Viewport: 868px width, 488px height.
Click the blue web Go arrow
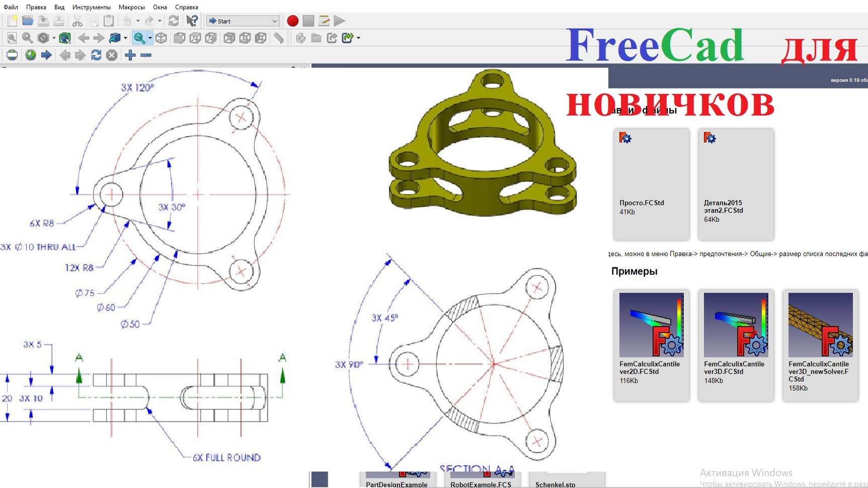tap(46, 55)
